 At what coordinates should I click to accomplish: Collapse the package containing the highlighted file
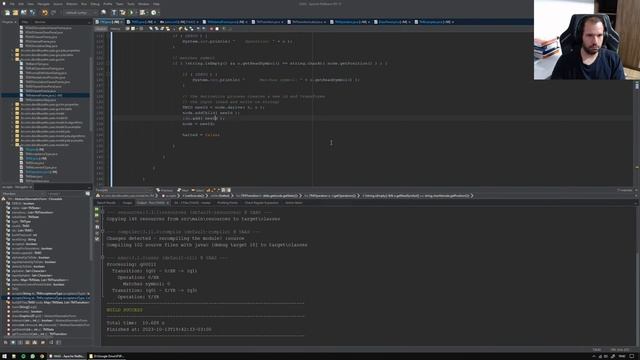(x=12, y=60)
